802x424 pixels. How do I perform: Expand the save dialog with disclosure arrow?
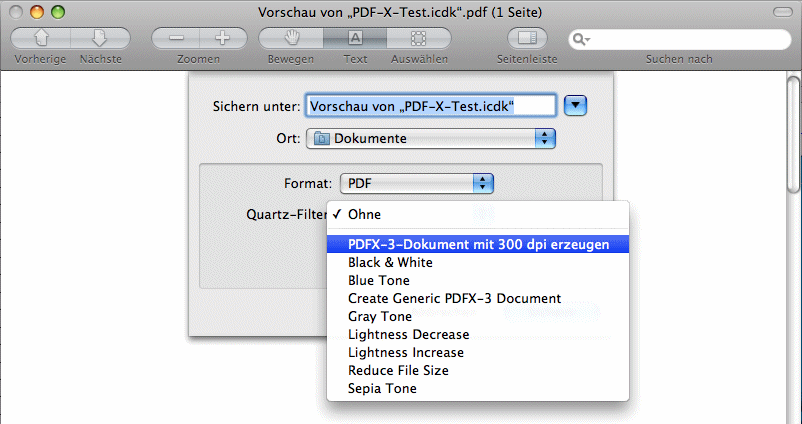(575, 106)
